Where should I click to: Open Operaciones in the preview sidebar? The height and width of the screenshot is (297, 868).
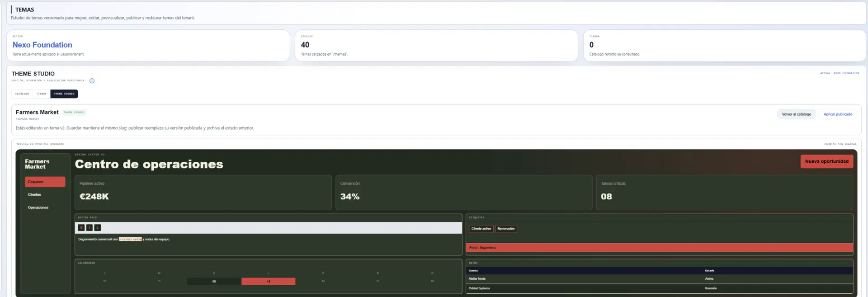pyautogui.click(x=45, y=207)
